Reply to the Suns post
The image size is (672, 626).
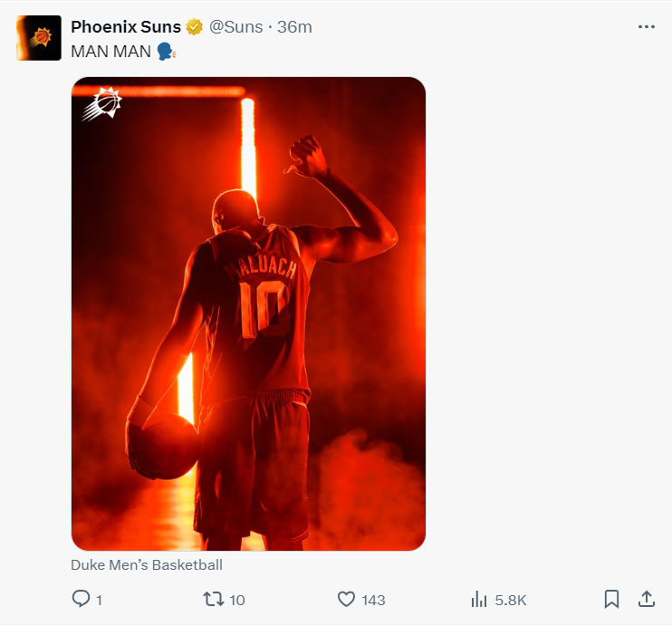80,599
